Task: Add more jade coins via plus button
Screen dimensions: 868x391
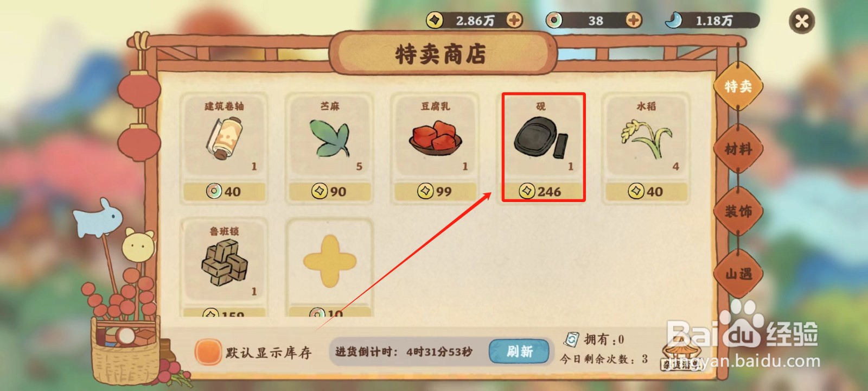Action: [633, 21]
